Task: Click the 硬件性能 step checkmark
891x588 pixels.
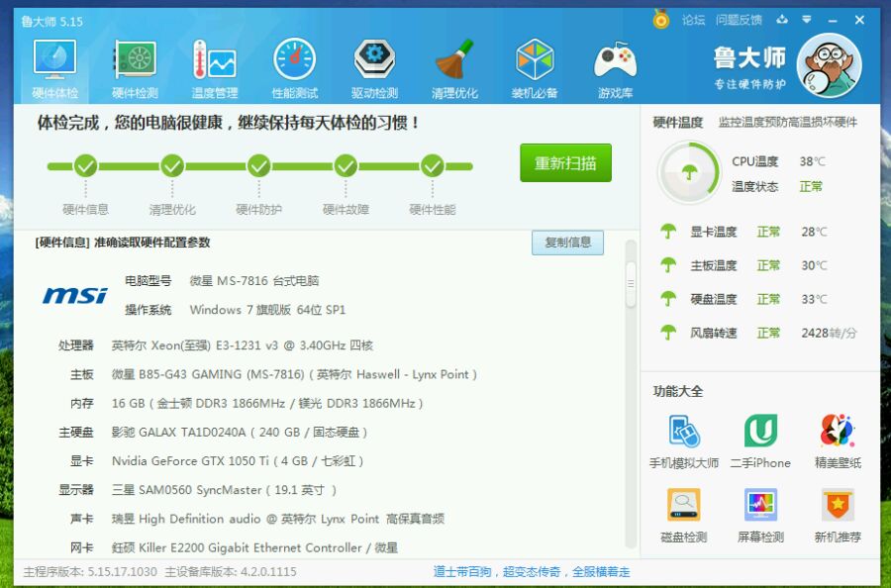Action: tap(433, 166)
